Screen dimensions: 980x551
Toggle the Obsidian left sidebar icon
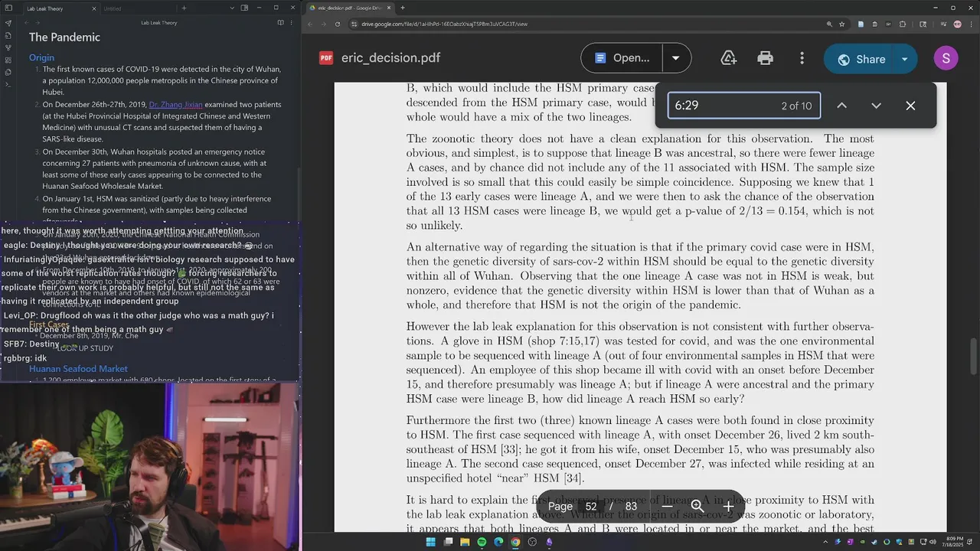(x=8, y=8)
